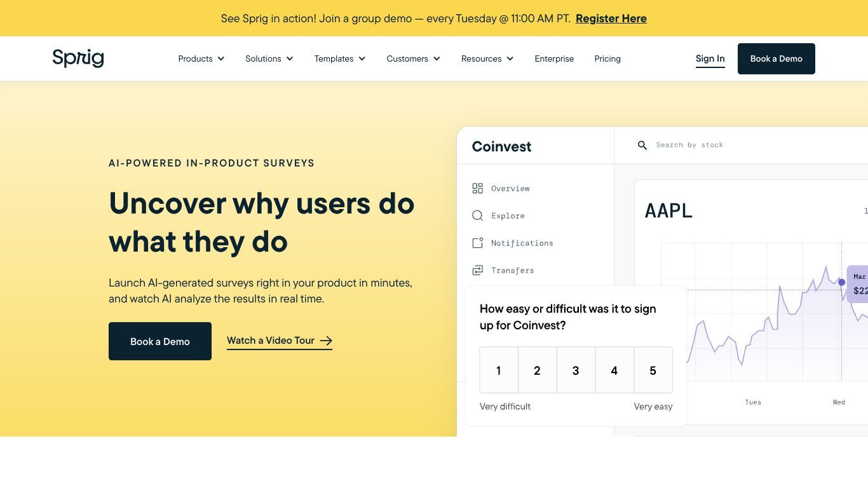Screen dimensions: 868x488
Task: Select rating 5 Very easy option
Action: [x=653, y=370]
